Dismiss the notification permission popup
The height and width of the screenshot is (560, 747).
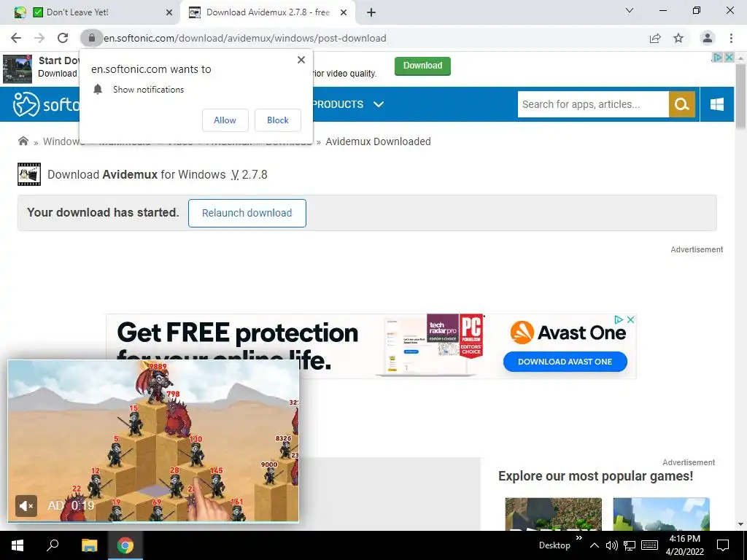(x=301, y=60)
